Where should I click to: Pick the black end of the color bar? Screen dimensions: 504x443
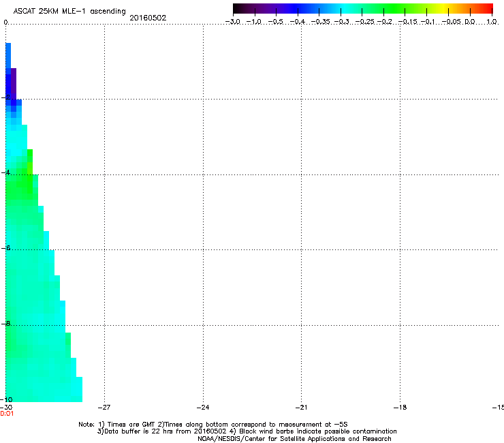coord(238,9)
